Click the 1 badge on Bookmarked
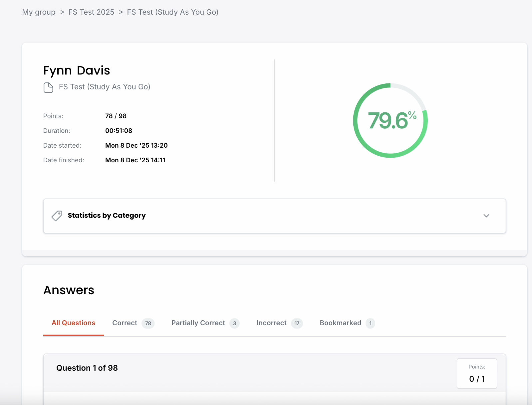The height and width of the screenshot is (405, 532). click(x=370, y=323)
